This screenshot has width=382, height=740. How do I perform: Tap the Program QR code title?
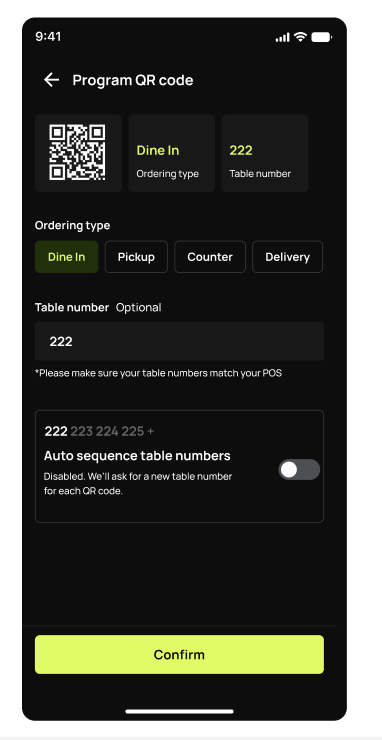point(133,80)
